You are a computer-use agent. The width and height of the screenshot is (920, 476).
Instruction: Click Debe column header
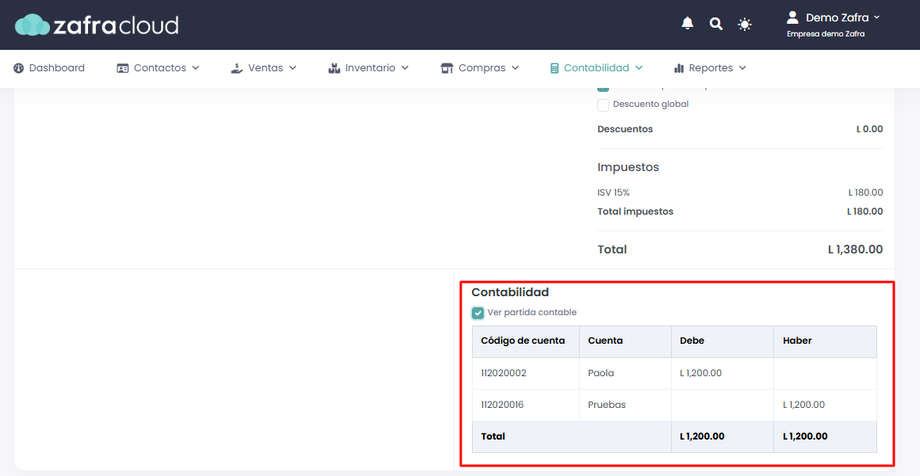coord(722,341)
